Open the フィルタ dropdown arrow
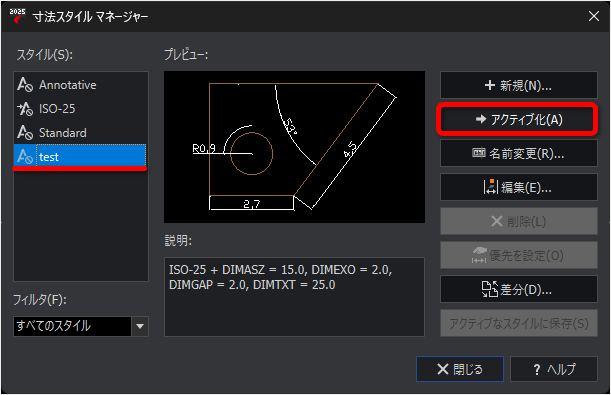This screenshot has height=395, width=611. coord(140,326)
